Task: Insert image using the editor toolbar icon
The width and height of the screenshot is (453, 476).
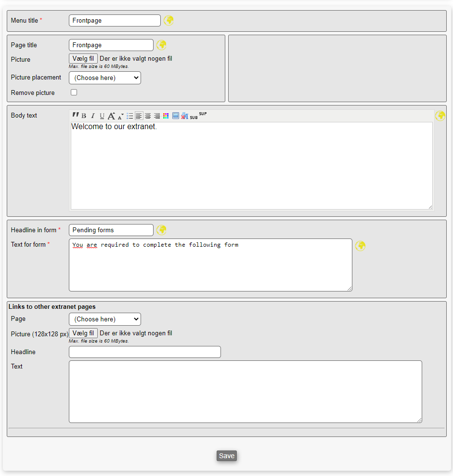Action: [x=176, y=116]
